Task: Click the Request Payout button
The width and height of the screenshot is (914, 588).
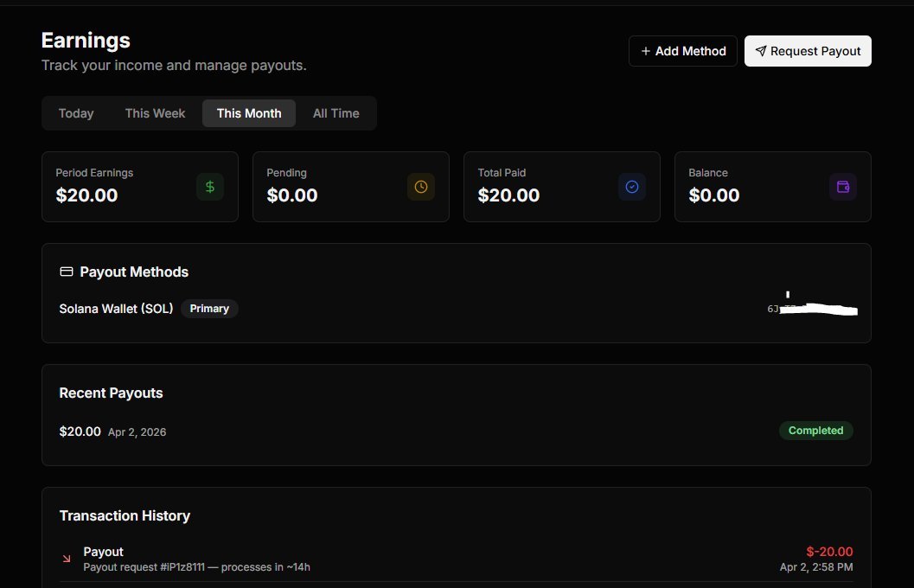Action: (x=808, y=51)
